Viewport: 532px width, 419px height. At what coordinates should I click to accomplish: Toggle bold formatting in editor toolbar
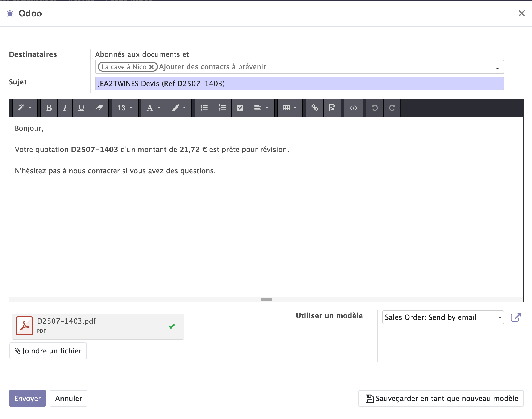[49, 108]
